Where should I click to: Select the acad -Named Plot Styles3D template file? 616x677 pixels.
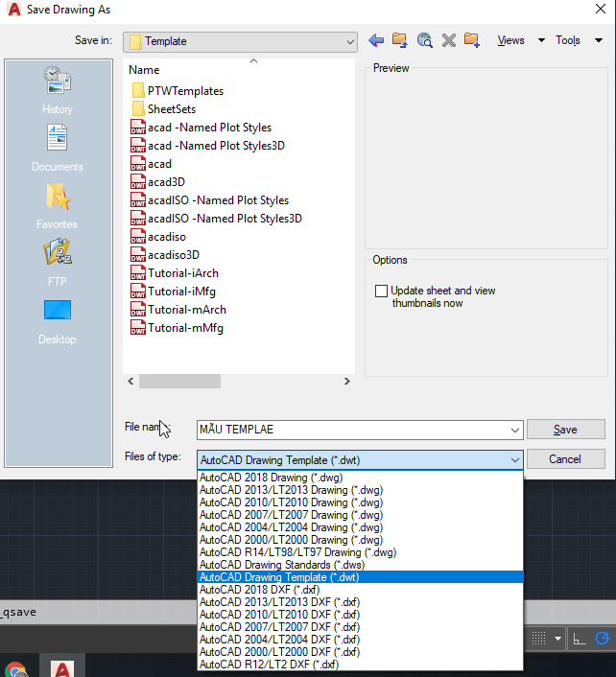pos(208,146)
